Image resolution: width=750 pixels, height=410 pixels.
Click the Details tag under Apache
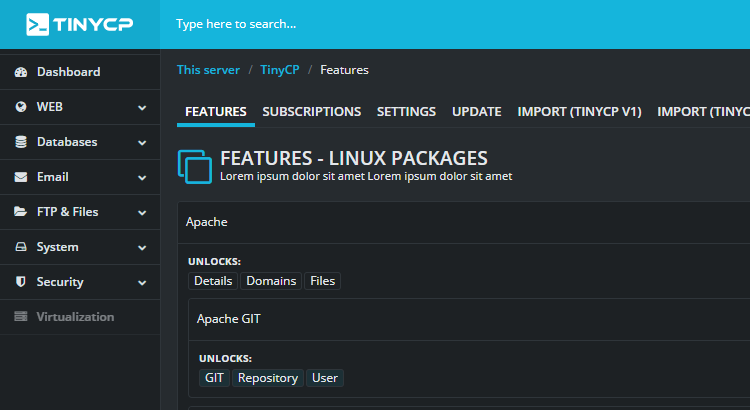[213, 281]
